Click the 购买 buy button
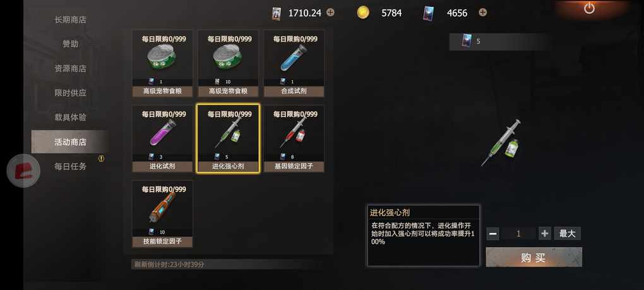 [x=534, y=258]
